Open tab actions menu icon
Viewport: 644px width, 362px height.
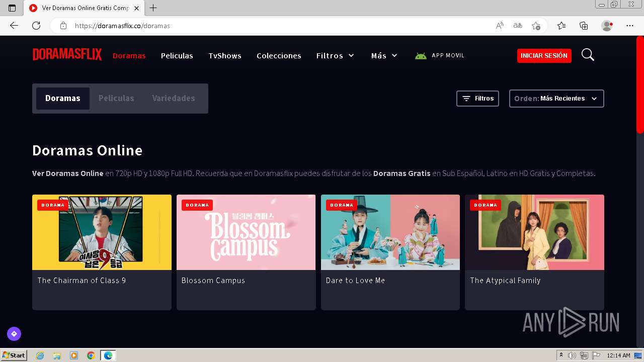[x=12, y=8]
